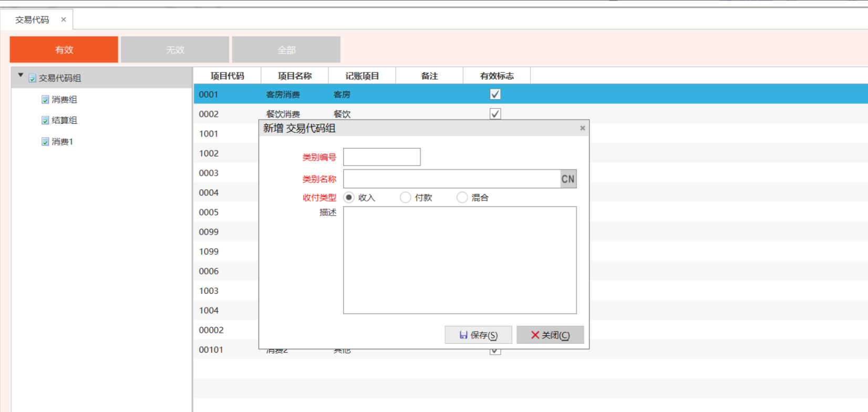Toggle 有效标志 checkbox for row 0001
The height and width of the screenshot is (412, 868).
coord(495,94)
